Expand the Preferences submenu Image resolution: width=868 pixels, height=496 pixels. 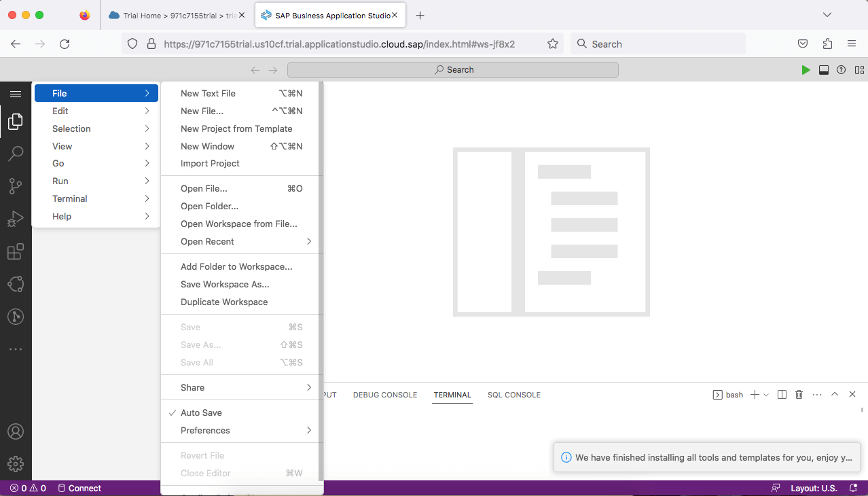click(x=240, y=431)
